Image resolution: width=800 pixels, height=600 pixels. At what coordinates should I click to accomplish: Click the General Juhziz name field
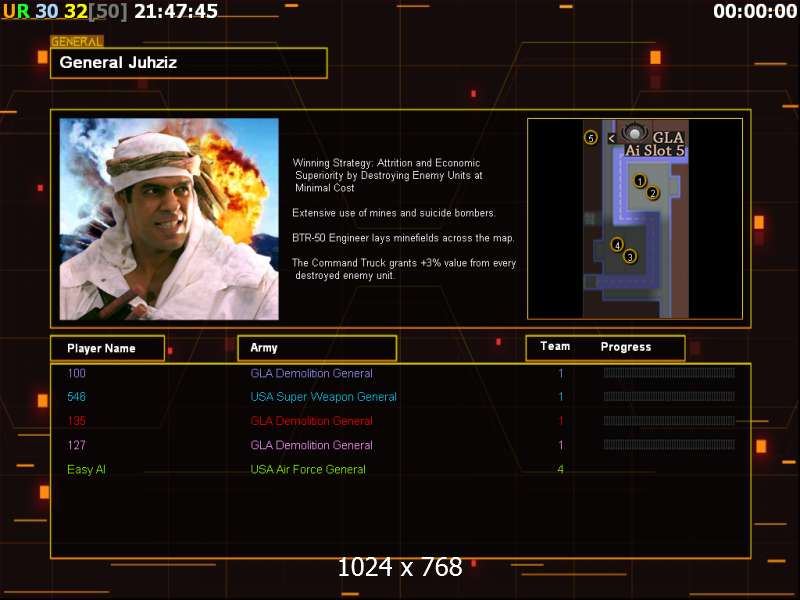pos(189,63)
